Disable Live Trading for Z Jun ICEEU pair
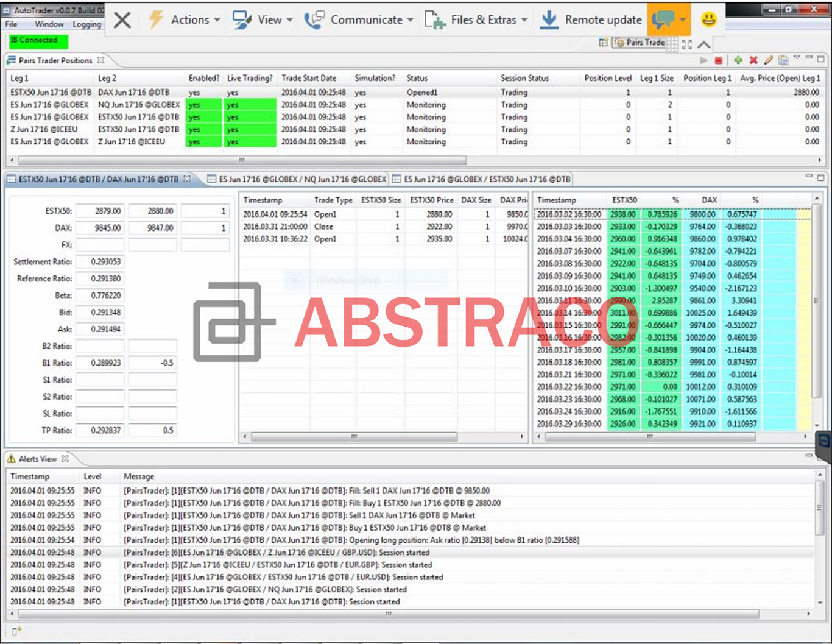832x644 pixels. (249, 129)
